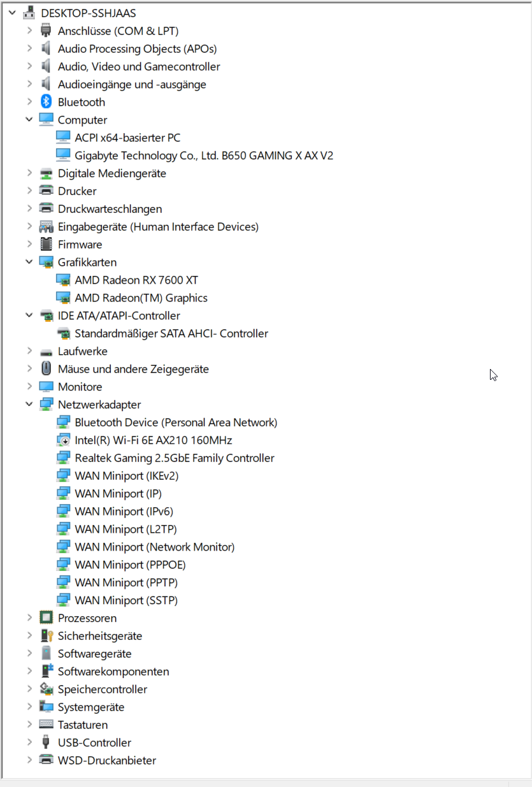
Task: Click the Sicherheitsgeräte key icon
Action: (x=46, y=635)
